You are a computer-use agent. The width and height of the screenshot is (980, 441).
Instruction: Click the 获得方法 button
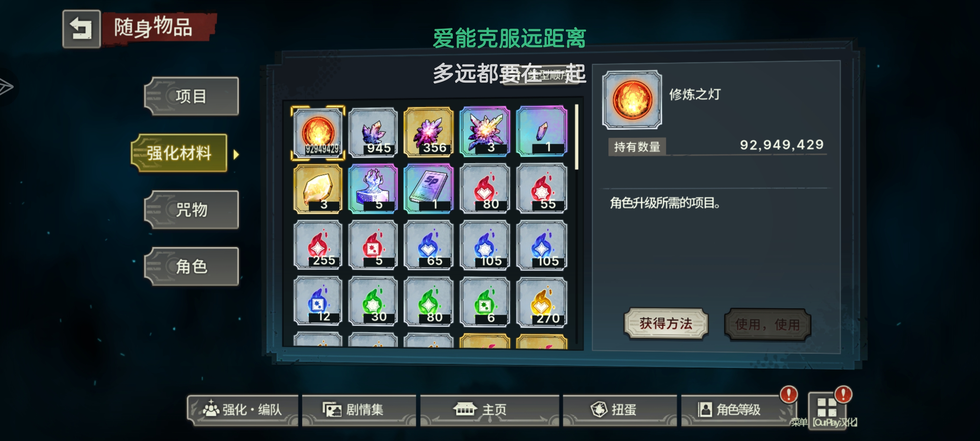tap(666, 323)
